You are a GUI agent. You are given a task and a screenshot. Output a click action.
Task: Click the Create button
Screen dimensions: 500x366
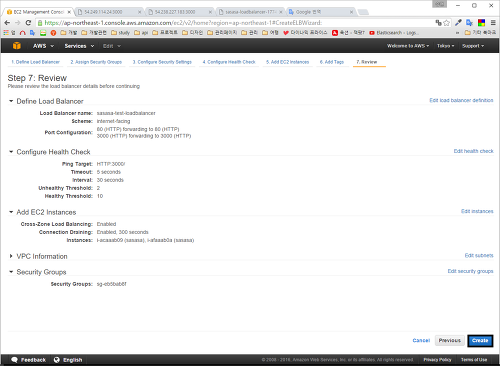coord(480,340)
